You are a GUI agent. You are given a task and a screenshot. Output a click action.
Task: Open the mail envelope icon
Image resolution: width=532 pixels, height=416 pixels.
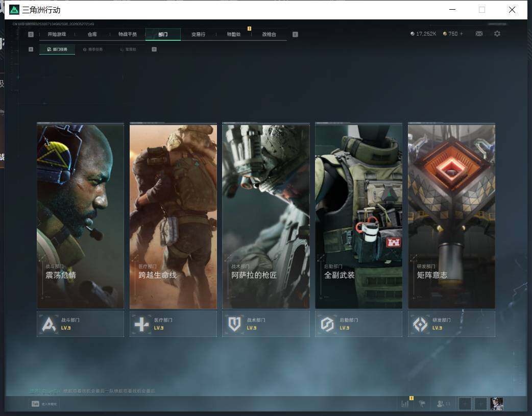[x=479, y=34]
